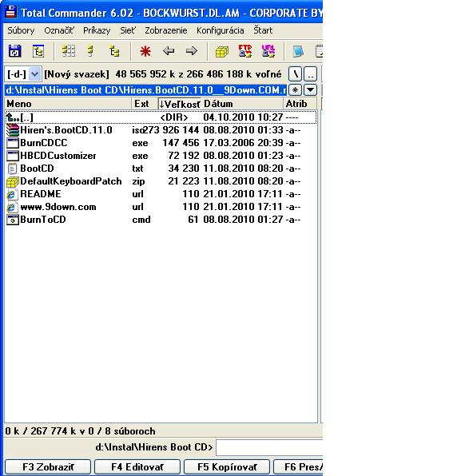Screen dimensions: 469x476
Task: Sort by the Meno column header
Action: [x=68, y=104]
